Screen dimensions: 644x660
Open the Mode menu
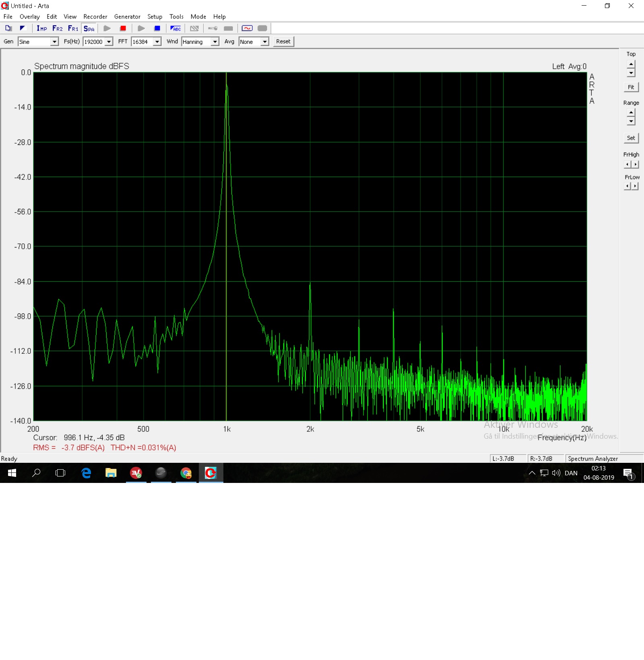click(x=198, y=16)
